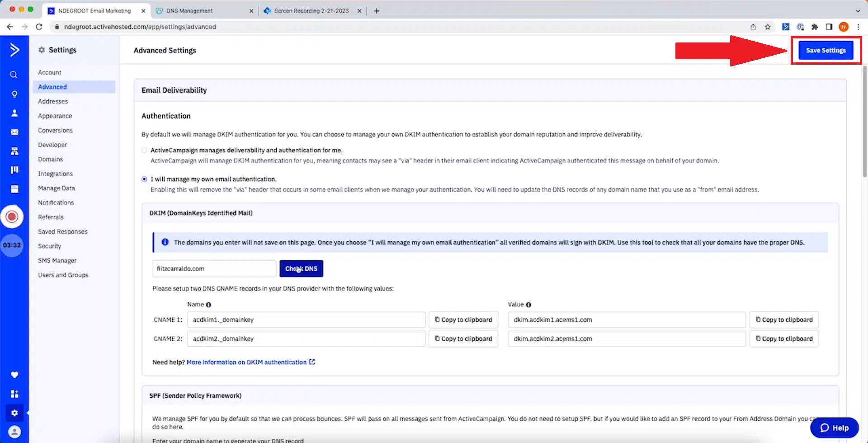The width and height of the screenshot is (868, 443).
Task: Click the apps grid icon in sidebar
Action: pos(14,394)
